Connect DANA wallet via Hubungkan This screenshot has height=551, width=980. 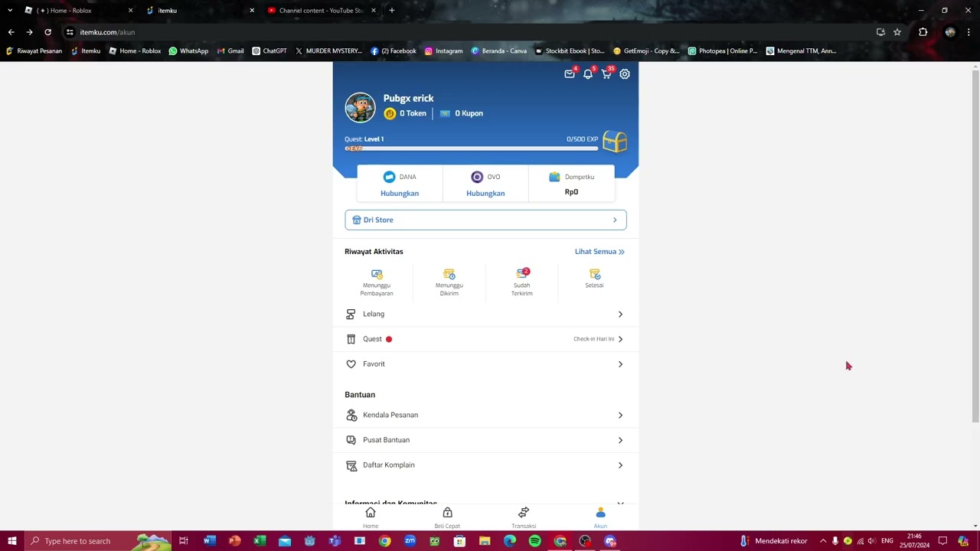click(x=400, y=194)
